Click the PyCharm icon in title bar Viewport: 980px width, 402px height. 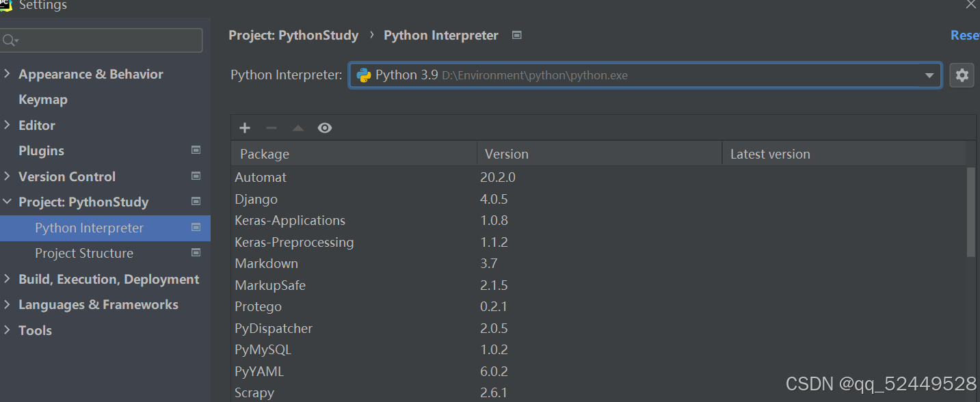coord(6,5)
